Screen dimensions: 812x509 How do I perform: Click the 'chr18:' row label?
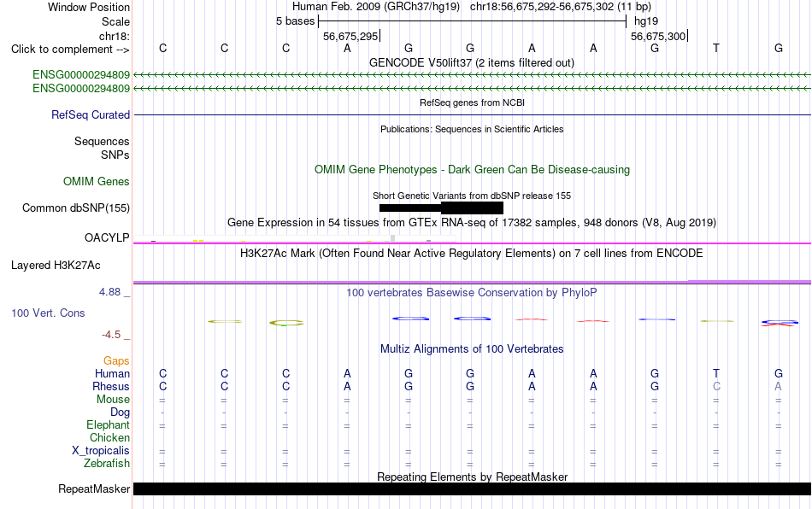(114, 36)
